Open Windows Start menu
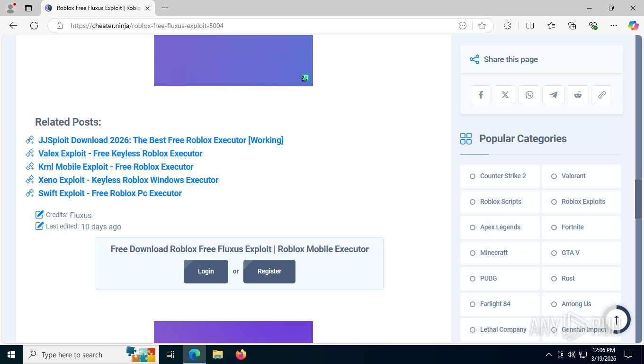The width and height of the screenshot is (644, 364). 11,355
